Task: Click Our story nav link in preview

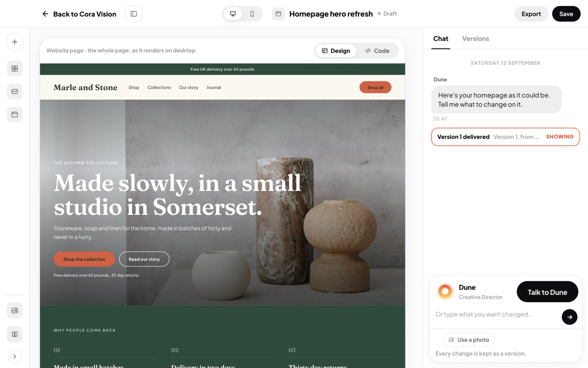Action: 189,88
